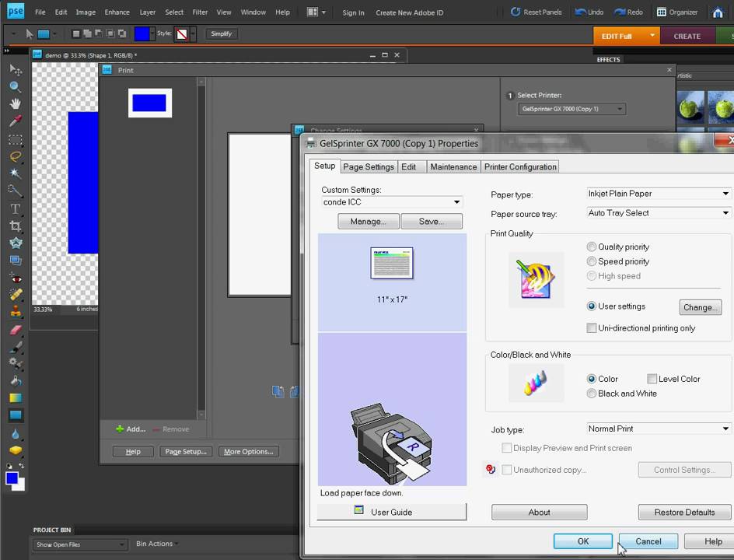Viewport: 734px width, 560px height.
Task: Select the Rectangle shape tool in toolbox
Action: pos(16,415)
